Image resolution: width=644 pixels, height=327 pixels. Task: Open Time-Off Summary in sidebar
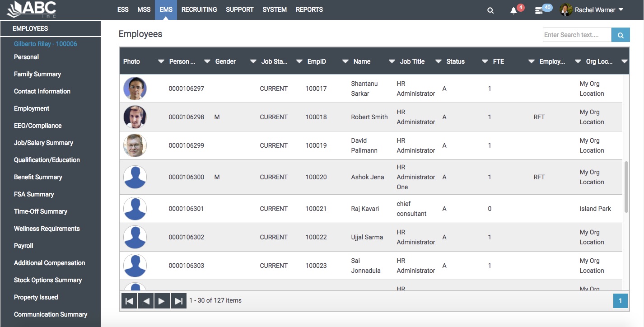coord(41,211)
